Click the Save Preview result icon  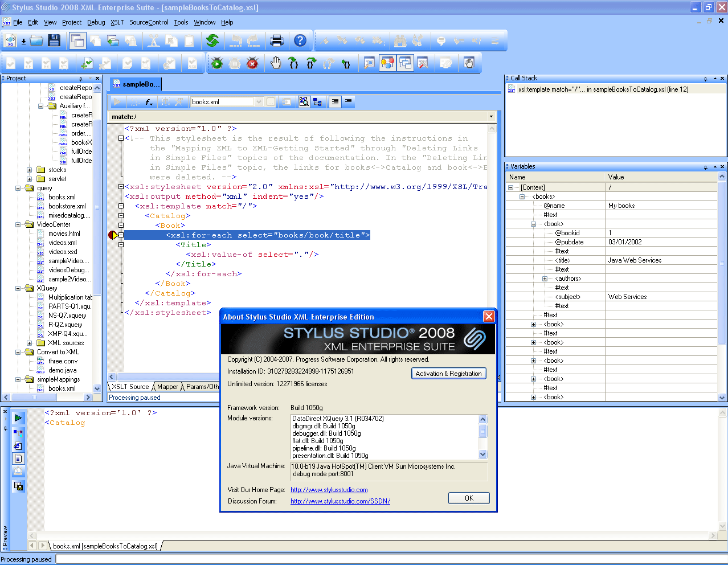(18, 486)
